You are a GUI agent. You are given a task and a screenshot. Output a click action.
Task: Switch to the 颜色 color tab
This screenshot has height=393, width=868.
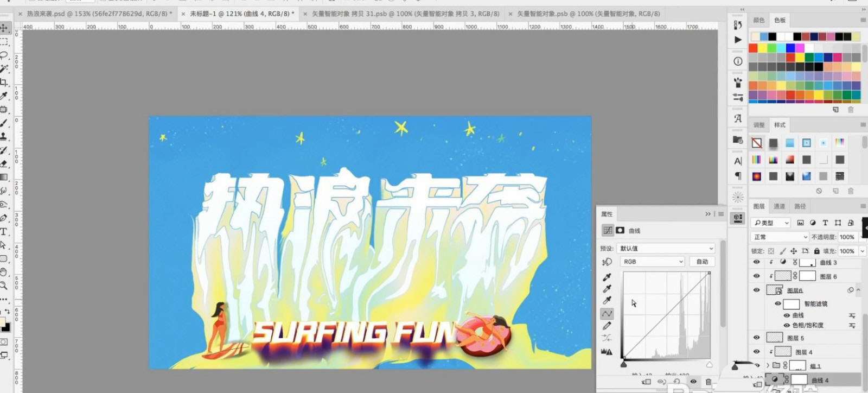[759, 20]
